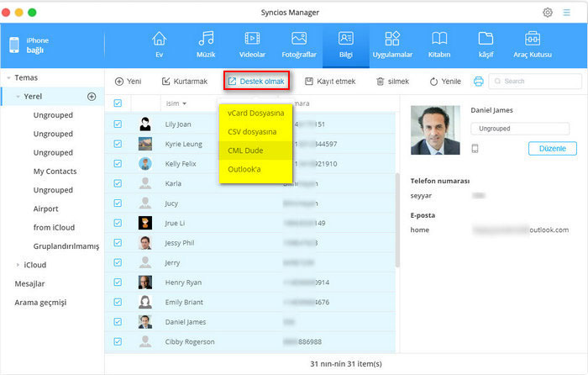The width and height of the screenshot is (588, 375).
Task: Uncheck the Cibby Rogerson checkbox
Action: (118, 341)
